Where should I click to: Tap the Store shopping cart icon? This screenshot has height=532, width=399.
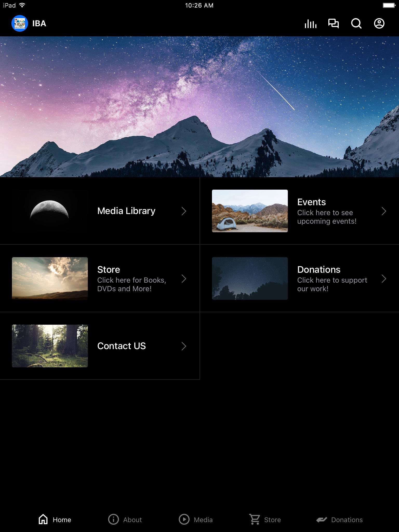pyautogui.click(x=255, y=520)
